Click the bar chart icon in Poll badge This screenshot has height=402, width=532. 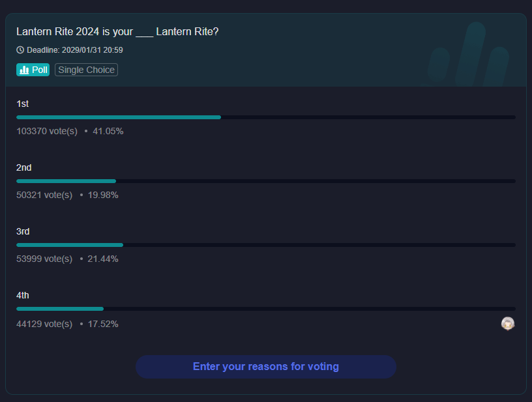click(24, 70)
